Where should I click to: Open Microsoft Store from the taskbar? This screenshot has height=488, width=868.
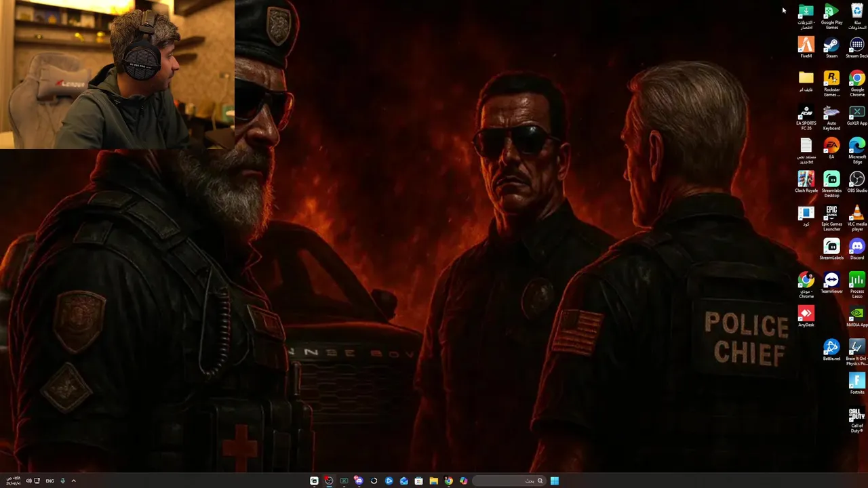[418, 481]
